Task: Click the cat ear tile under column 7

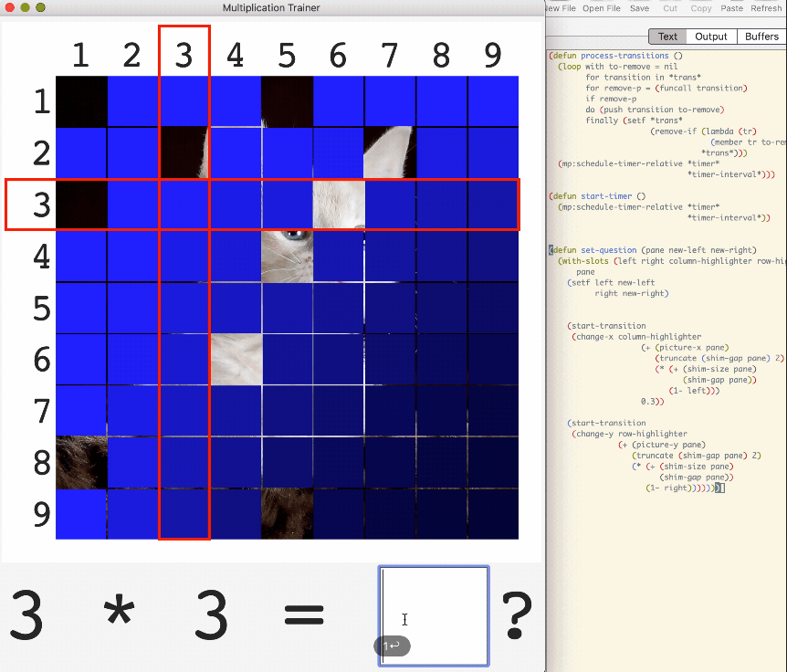Action: [390, 152]
